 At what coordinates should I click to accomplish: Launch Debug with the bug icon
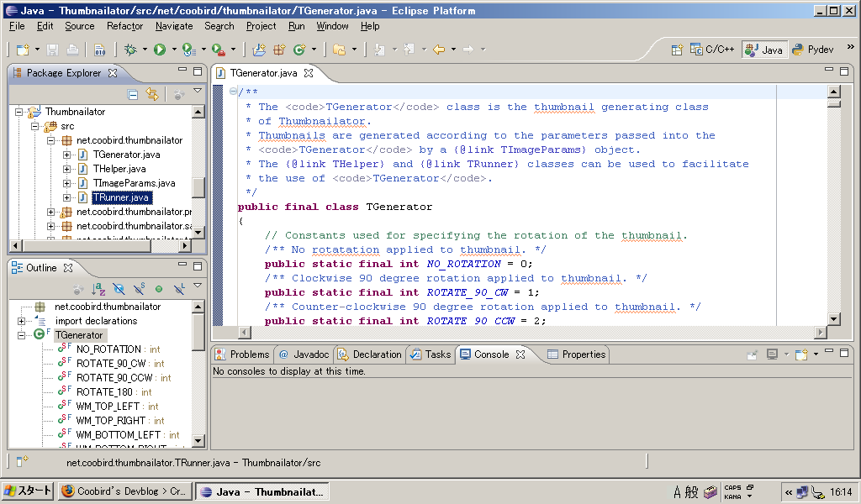tap(130, 50)
